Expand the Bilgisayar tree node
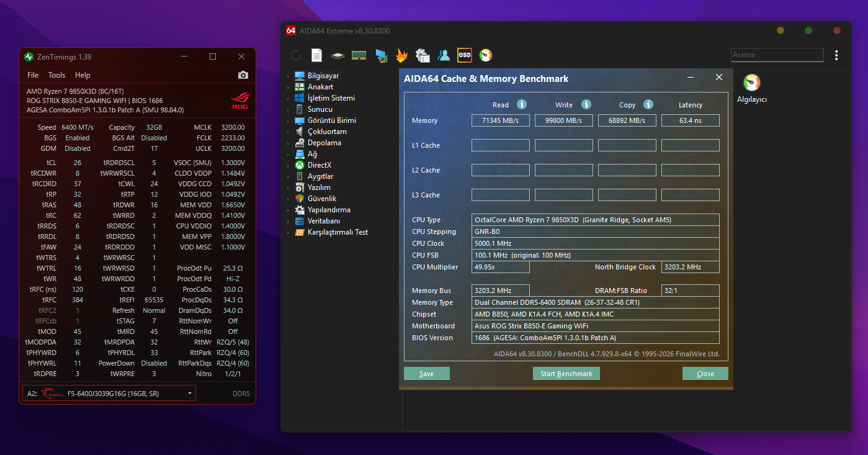The width and height of the screenshot is (868, 455). (288, 76)
